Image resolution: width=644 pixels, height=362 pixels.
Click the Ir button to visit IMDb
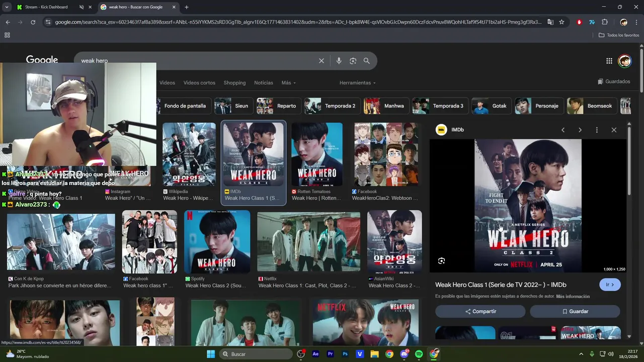pyautogui.click(x=610, y=285)
